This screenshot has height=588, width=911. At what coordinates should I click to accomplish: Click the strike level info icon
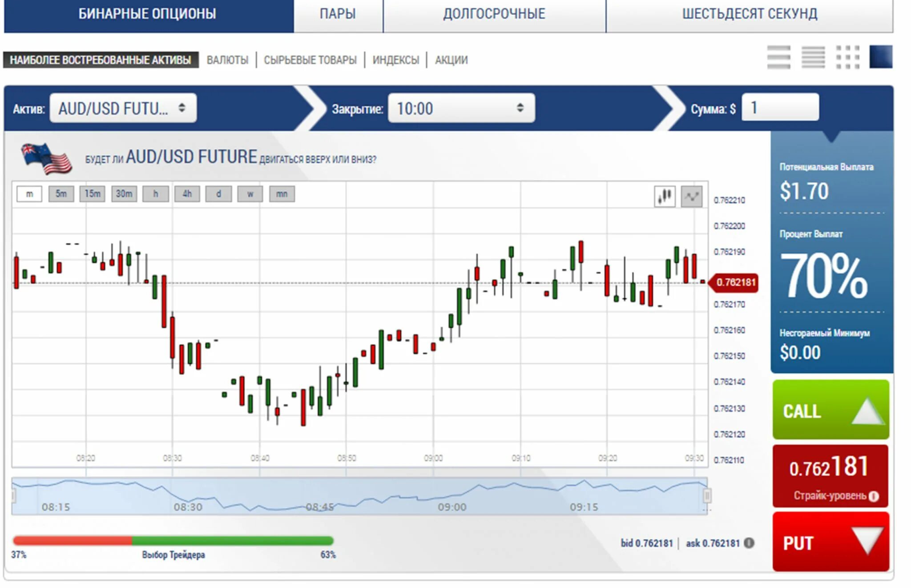pos(874,496)
